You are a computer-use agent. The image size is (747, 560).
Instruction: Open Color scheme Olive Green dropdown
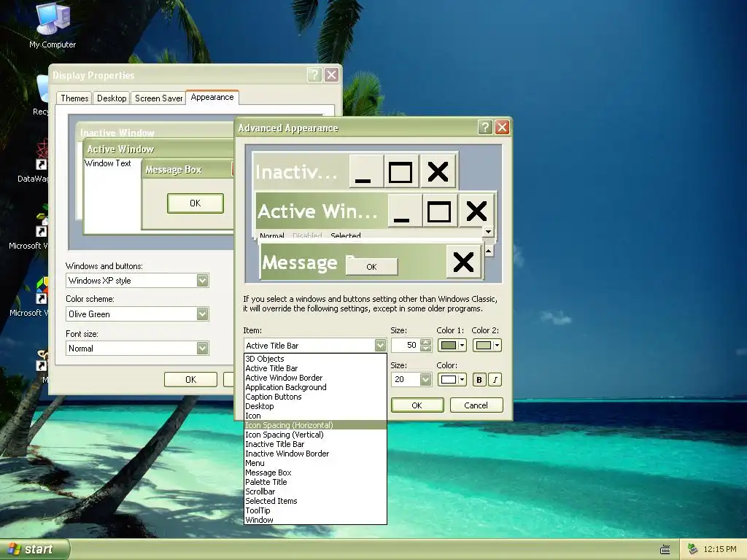click(x=203, y=314)
